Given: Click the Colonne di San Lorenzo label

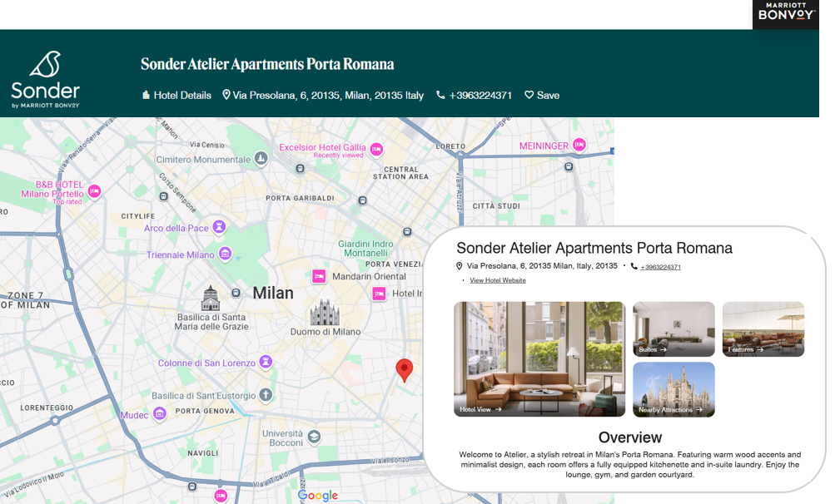Looking at the screenshot, I should pos(206,363).
